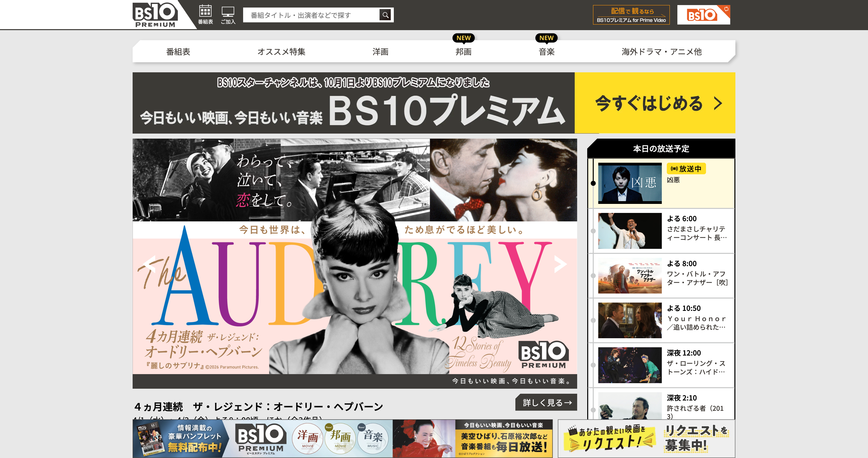Open the 凶悪 now-airing thumbnail
The image size is (868, 458).
[630, 183]
